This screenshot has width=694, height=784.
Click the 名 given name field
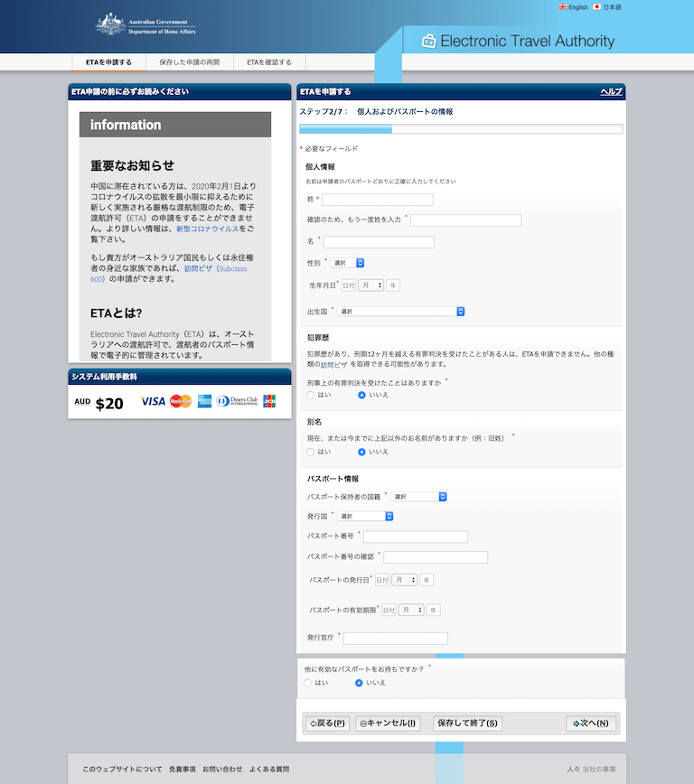click(x=379, y=242)
